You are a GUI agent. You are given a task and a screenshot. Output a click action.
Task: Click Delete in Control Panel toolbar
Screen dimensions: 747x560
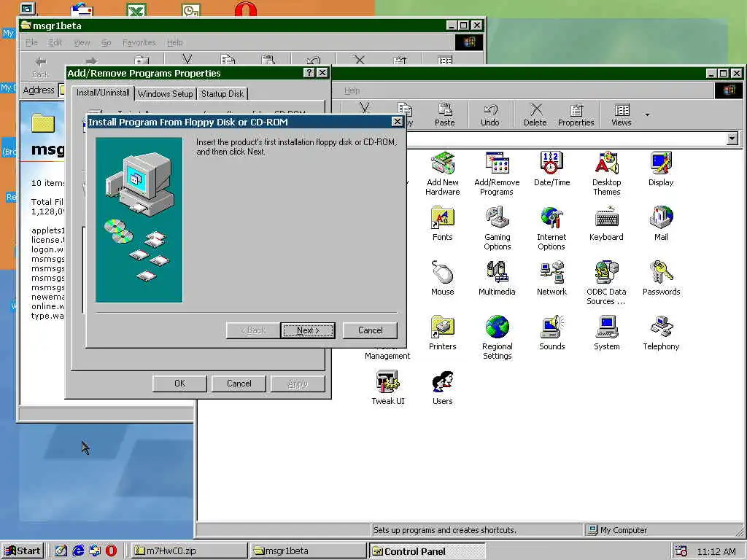(535, 114)
